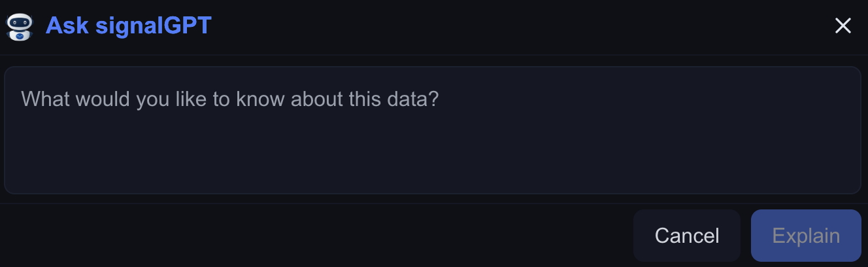868x267 pixels.
Task: Choose Cancel to discard the question
Action: point(687,236)
